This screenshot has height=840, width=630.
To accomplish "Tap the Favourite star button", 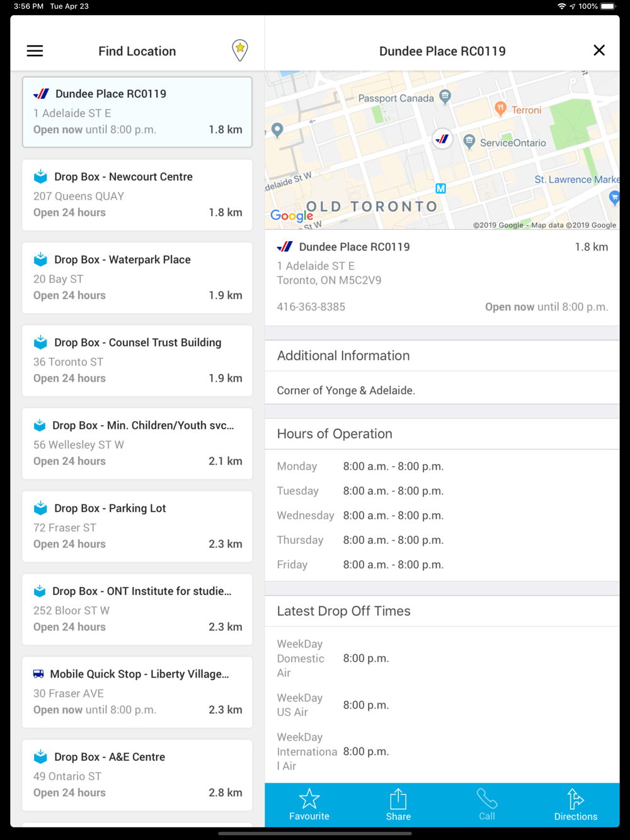I will coord(309,805).
